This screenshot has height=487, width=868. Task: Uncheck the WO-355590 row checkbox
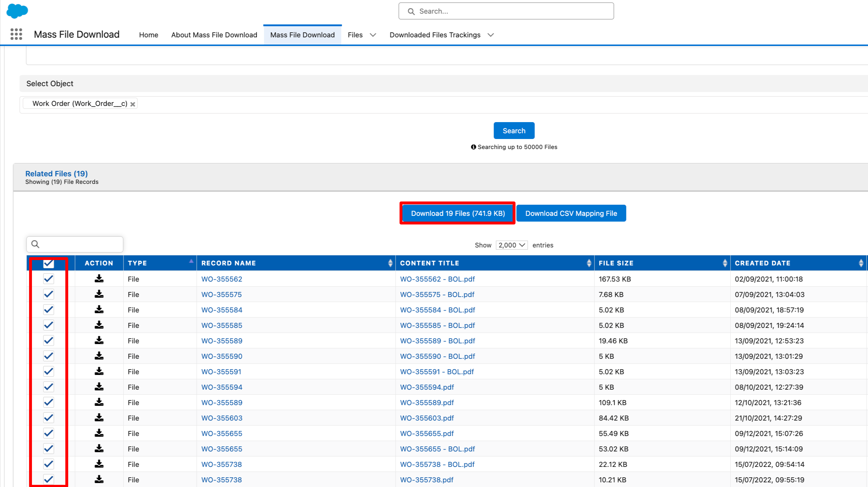pyautogui.click(x=48, y=356)
